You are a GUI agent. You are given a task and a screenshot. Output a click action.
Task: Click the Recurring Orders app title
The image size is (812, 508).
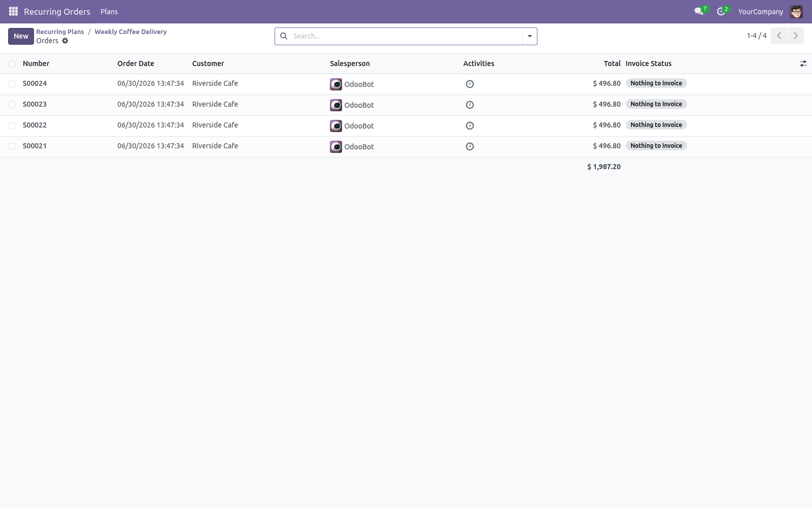tap(57, 11)
